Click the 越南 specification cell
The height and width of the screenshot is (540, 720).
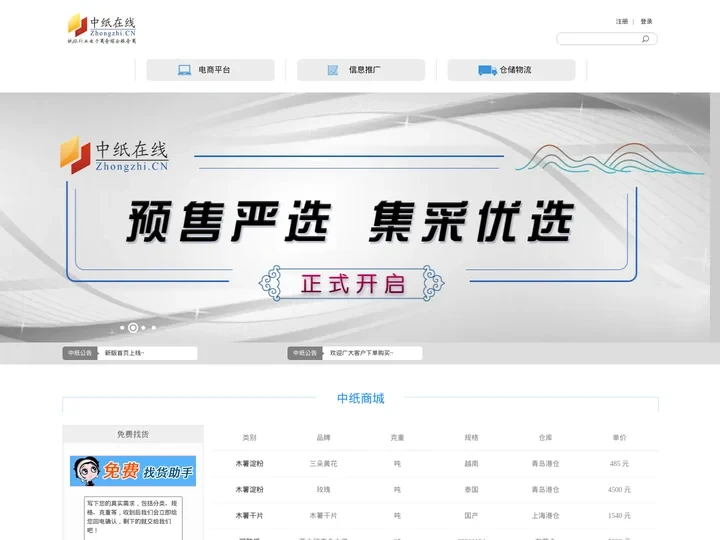pyautogui.click(x=472, y=464)
